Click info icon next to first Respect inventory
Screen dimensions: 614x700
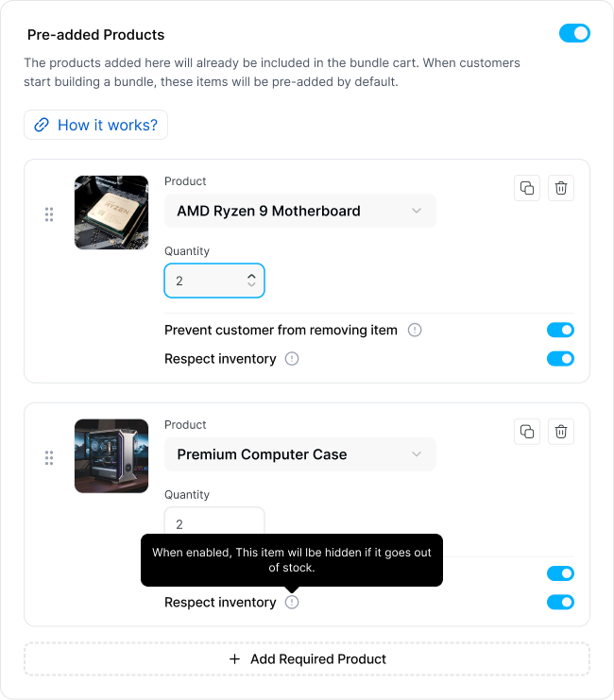[x=292, y=359]
